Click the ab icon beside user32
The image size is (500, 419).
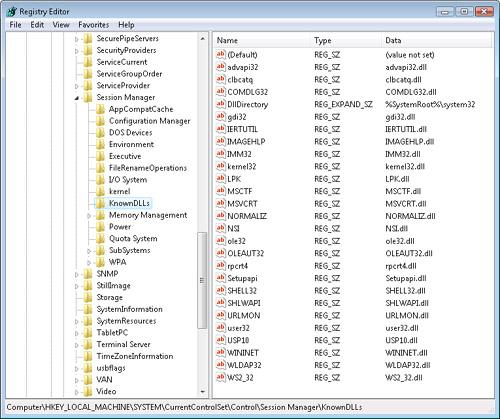(220, 328)
